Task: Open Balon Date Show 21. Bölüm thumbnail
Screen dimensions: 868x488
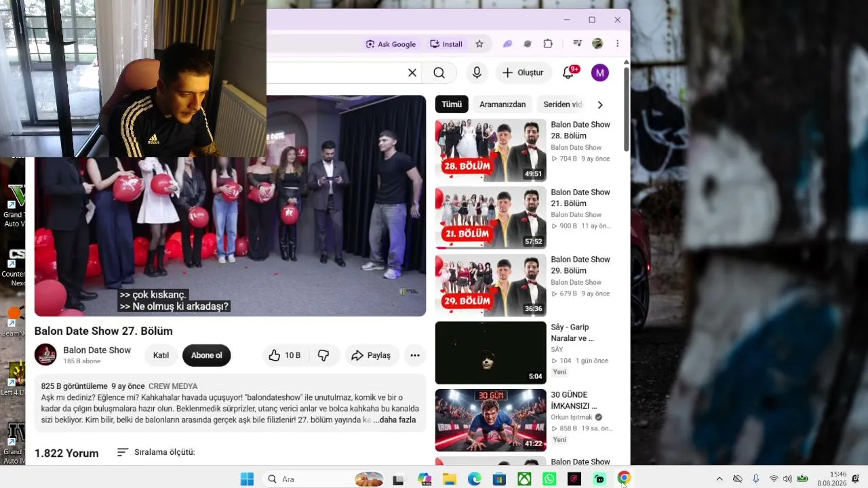Action: [x=490, y=218]
